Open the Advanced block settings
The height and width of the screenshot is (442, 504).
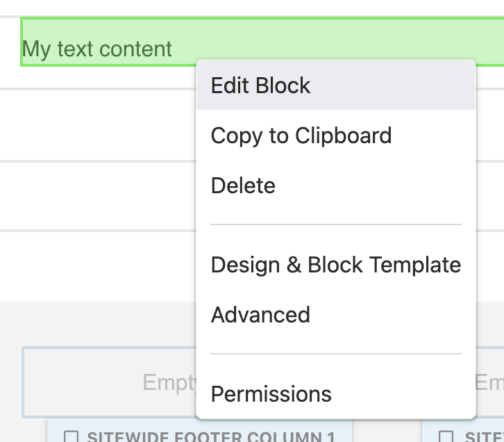click(x=260, y=315)
